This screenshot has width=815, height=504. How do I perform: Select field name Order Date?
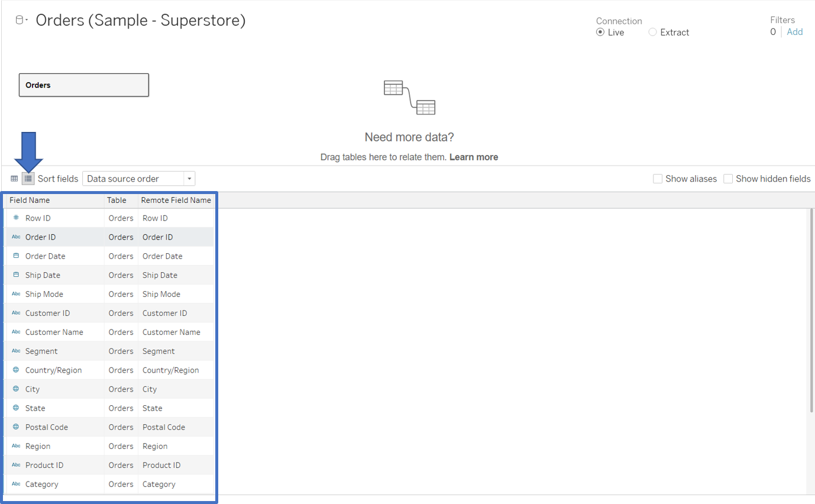pos(45,256)
